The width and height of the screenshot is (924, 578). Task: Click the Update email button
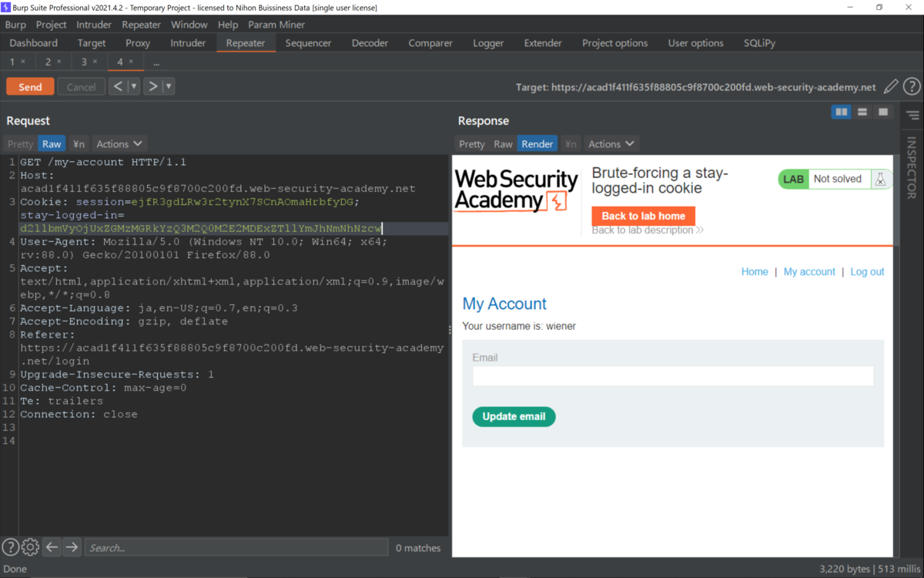click(514, 416)
